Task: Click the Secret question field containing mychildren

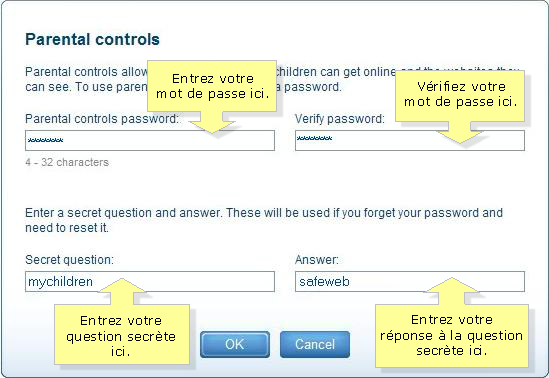Action: click(x=150, y=281)
